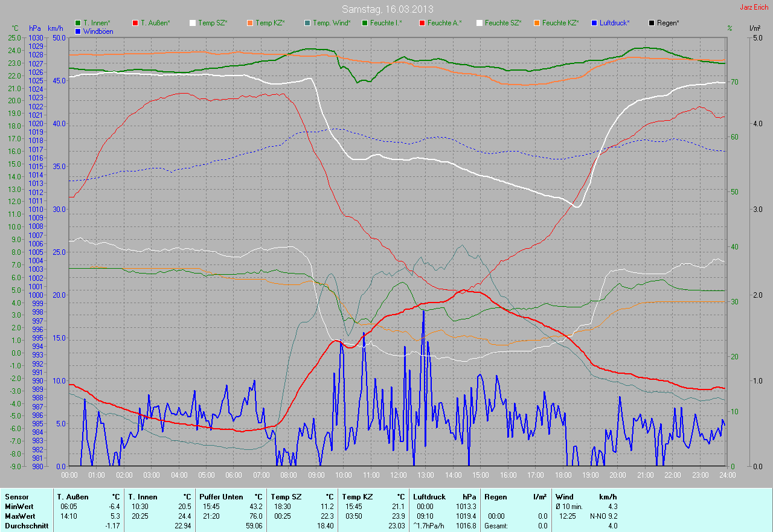773x532 pixels.
Task: Select the 'T. Innen*' legend label
Action: click(x=97, y=23)
